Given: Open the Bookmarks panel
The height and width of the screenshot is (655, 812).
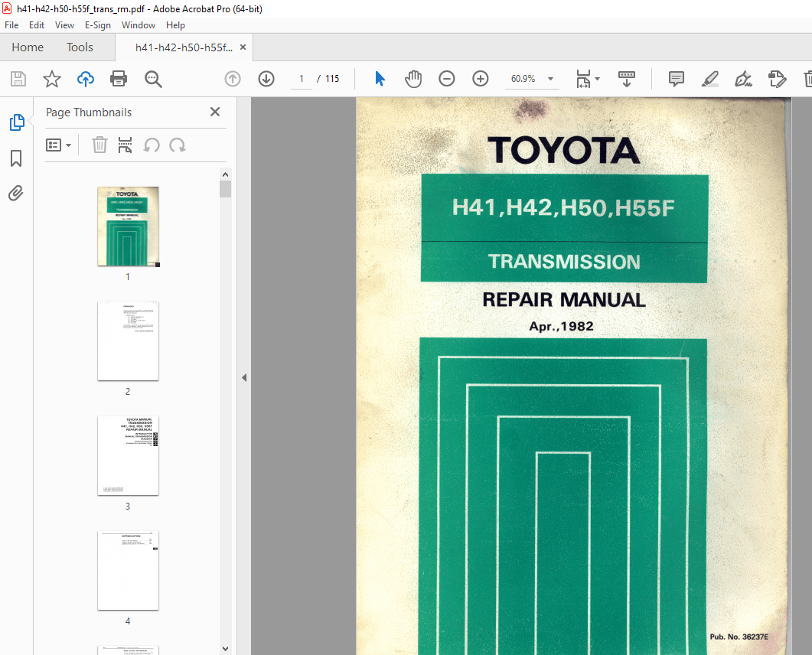Looking at the screenshot, I should (x=15, y=158).
